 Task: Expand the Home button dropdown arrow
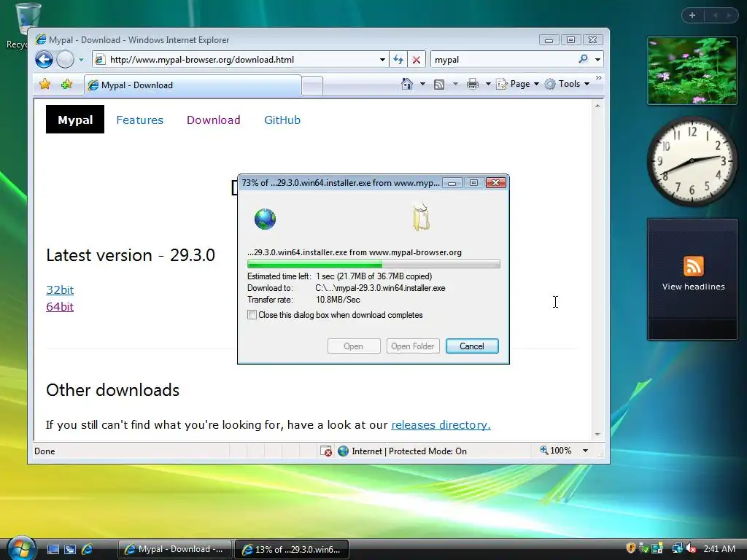click(x=422, y=85)
